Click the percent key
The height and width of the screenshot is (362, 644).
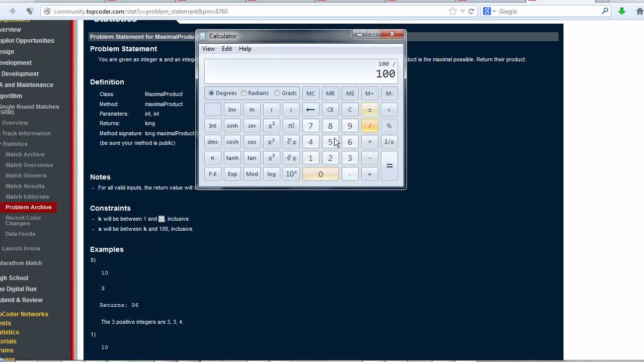389,126
